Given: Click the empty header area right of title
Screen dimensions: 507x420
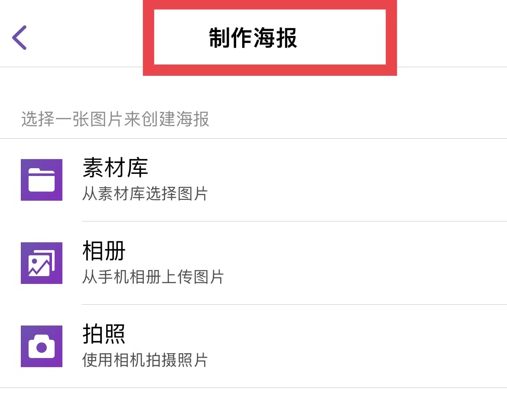Looking at the screenshot, I should coord(451,38).
